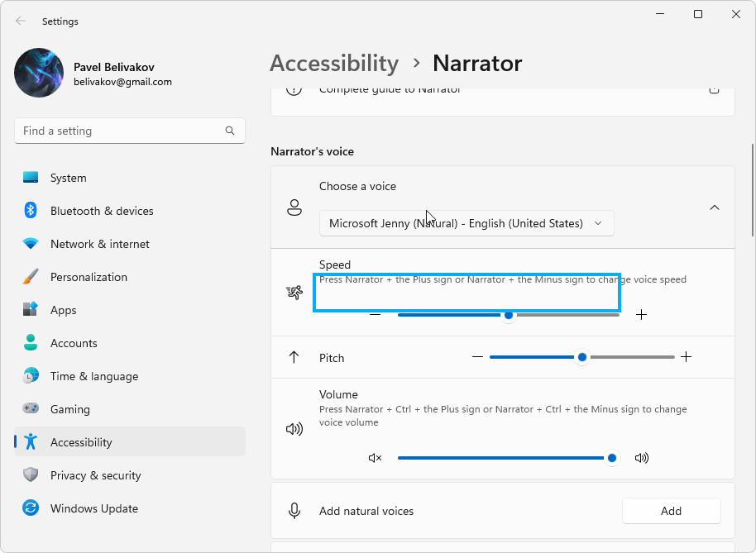Image resolution: width=756 pixels, height=553 pixels.
Task: Click the Volume speaker icon at row left
Action: click(x=294, y=429)
